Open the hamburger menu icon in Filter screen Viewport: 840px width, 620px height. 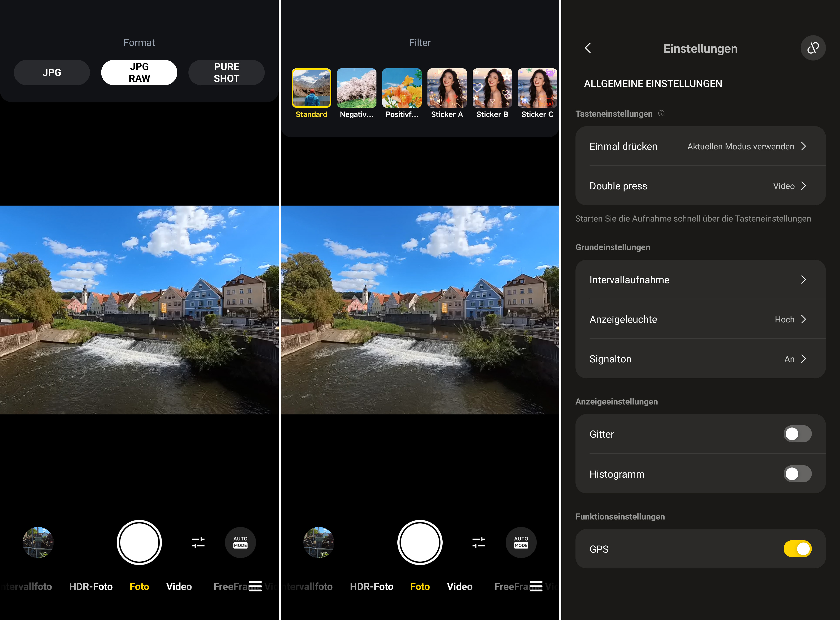coord(536,586)
